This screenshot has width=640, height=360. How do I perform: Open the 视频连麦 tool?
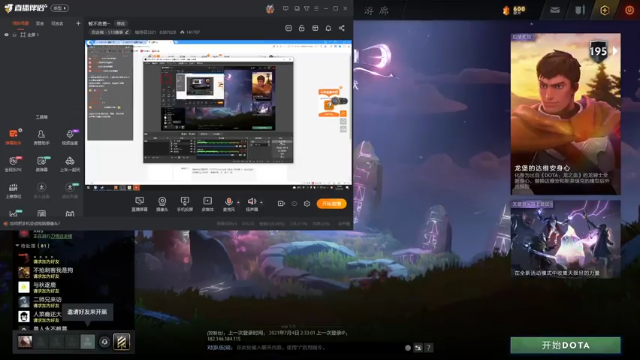pos(70,137)
